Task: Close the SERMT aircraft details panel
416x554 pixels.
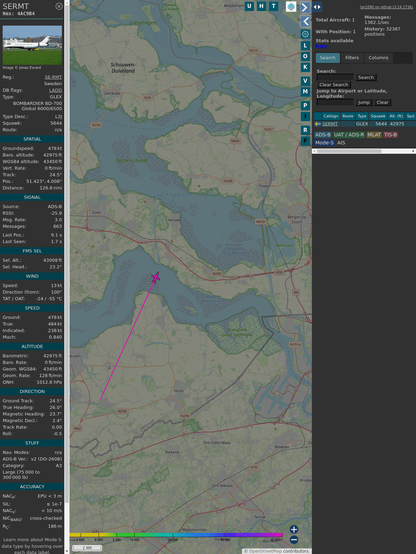Action: point(59,6)
